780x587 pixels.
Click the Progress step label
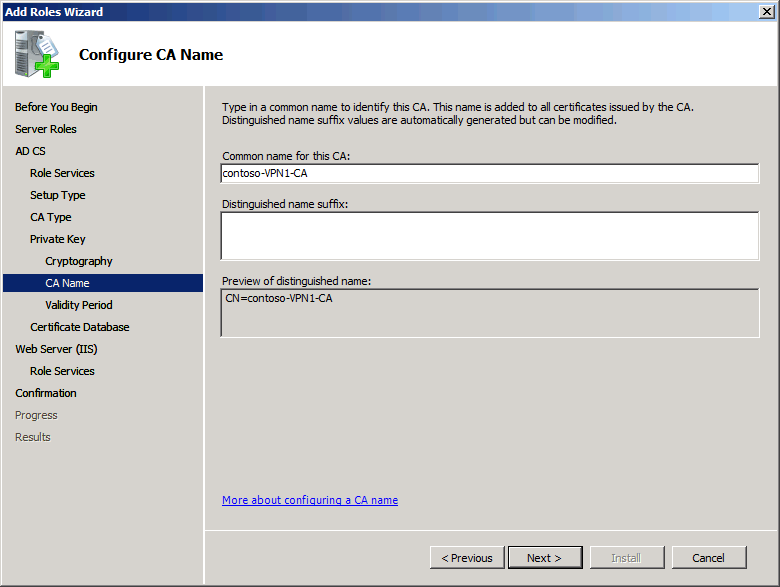click(x=36, y=415)
